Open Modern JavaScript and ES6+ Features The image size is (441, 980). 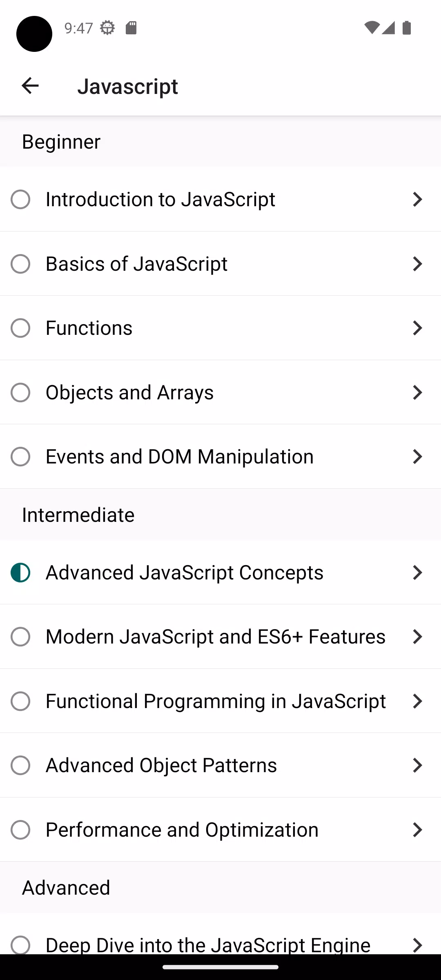220,637
